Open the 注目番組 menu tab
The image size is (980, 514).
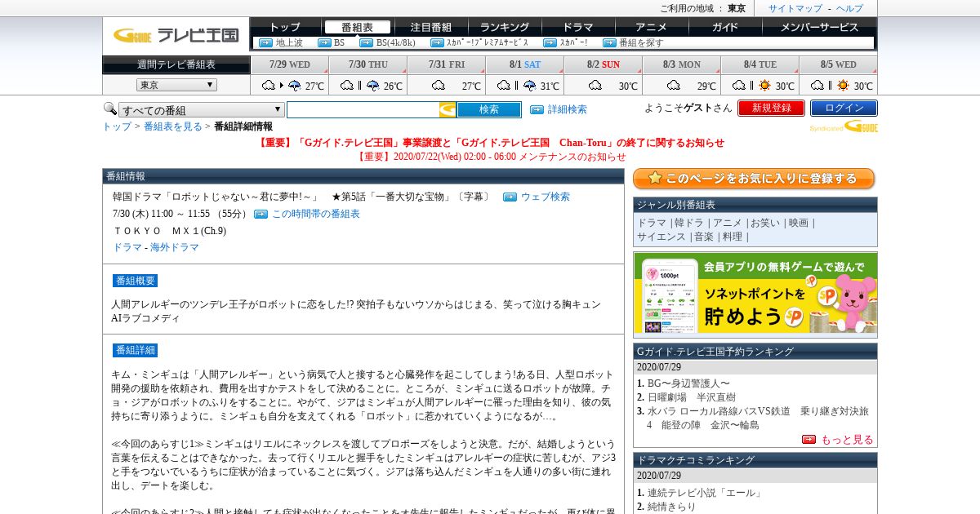point(430,27)
